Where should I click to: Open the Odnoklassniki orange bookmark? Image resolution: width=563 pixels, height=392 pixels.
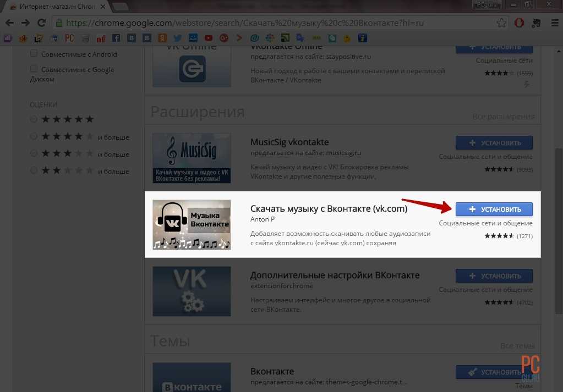coord(162,38)
